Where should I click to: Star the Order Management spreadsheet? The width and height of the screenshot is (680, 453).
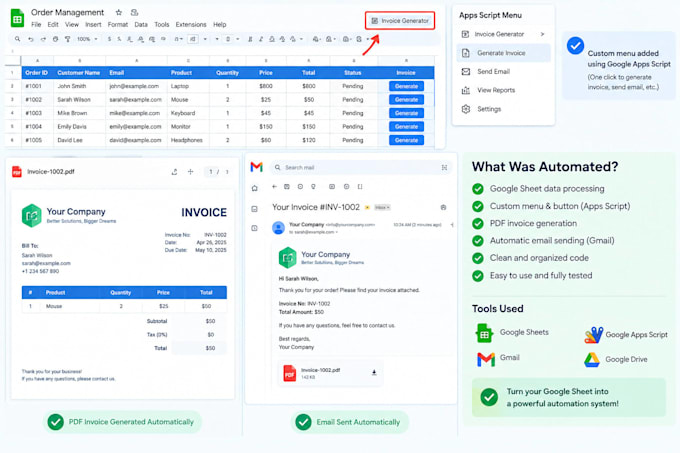(x=119, y=12)
